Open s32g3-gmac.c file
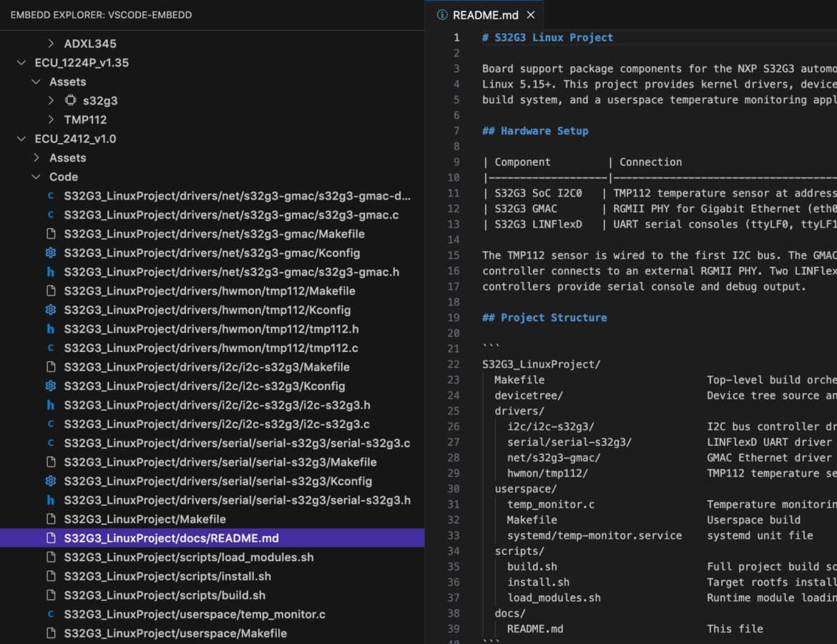The image size is (837, 644). (231, 215)
